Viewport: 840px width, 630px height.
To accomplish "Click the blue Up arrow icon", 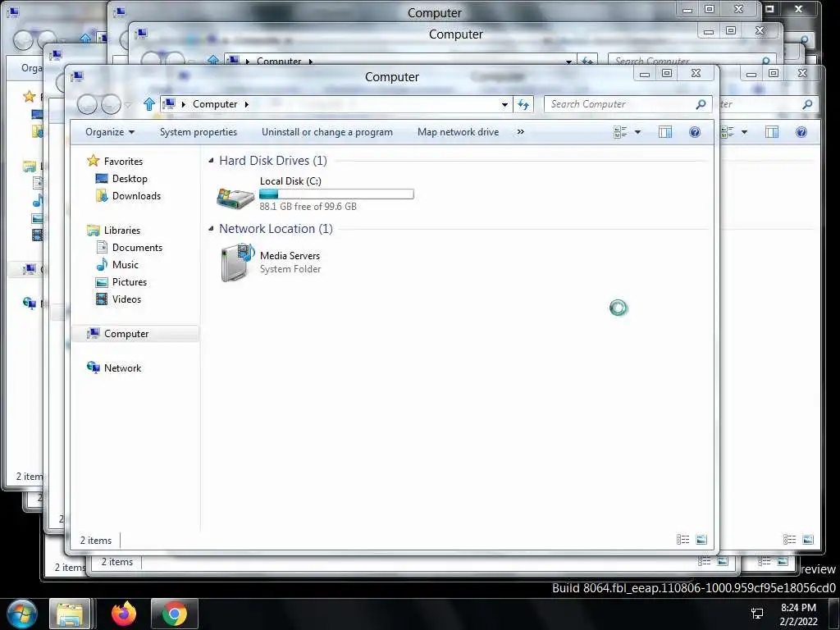I will [x=149, y=104].
